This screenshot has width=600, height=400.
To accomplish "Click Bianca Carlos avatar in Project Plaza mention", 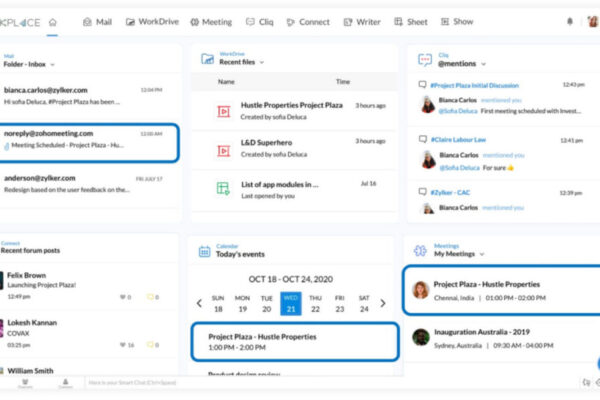I will [428, 105].
